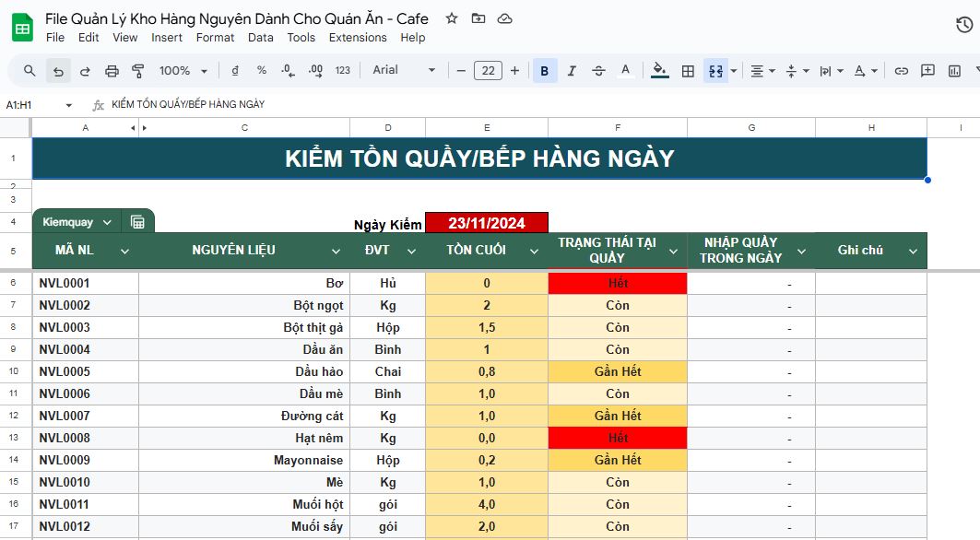Image resolution: width=980 pixels, height=540 pixels.
Task: Toggle Italic formatting
Action: pyautogui.click(x=572, y=71)
